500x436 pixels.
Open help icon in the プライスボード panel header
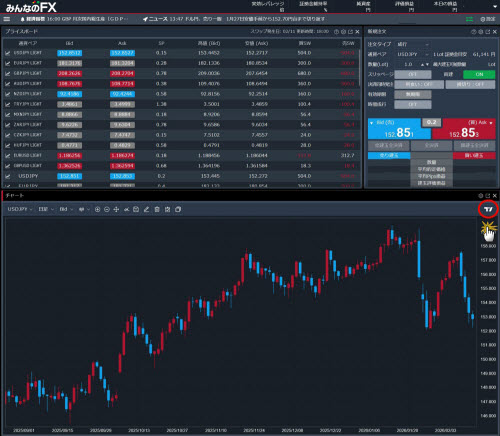click(336, 32)
